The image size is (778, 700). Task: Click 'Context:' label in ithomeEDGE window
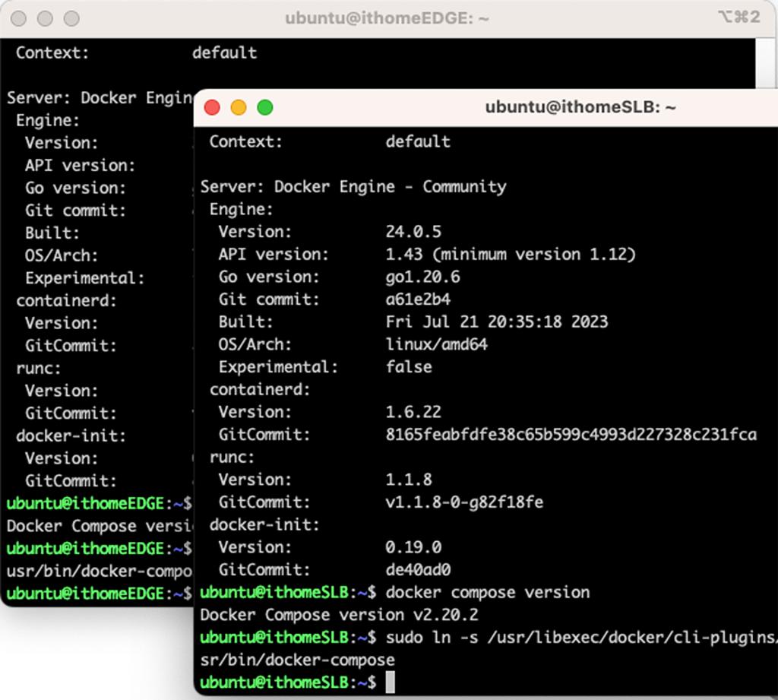[x=52, y=52]
